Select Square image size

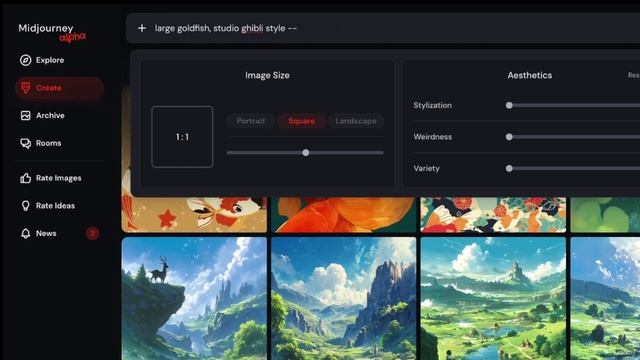(x=301, y=121)
